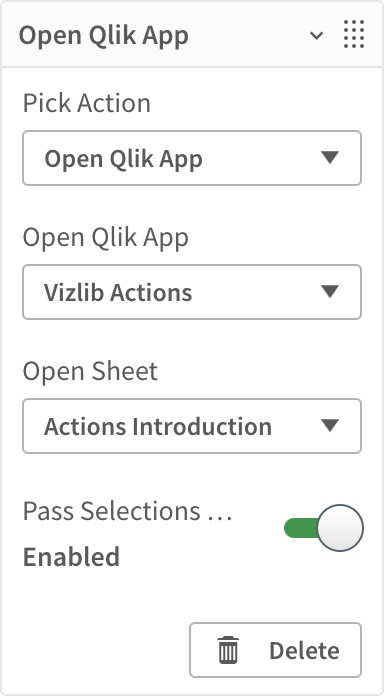The height and width of the screenshot is (696, 384).
Task: Click the Enabled status text
Action: point(71,557)
